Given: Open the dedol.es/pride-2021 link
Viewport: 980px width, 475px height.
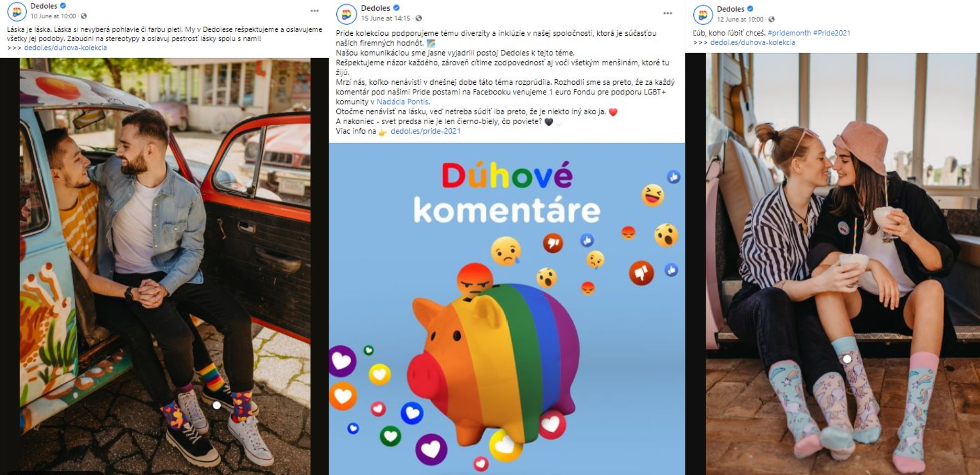Looking at the screenshot, I should click(425, 131).
